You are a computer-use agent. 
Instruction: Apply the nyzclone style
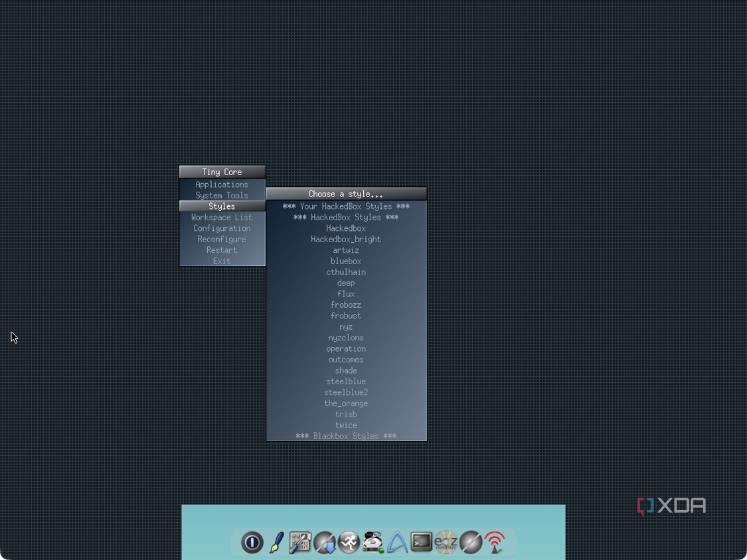[x=347, y=338]
